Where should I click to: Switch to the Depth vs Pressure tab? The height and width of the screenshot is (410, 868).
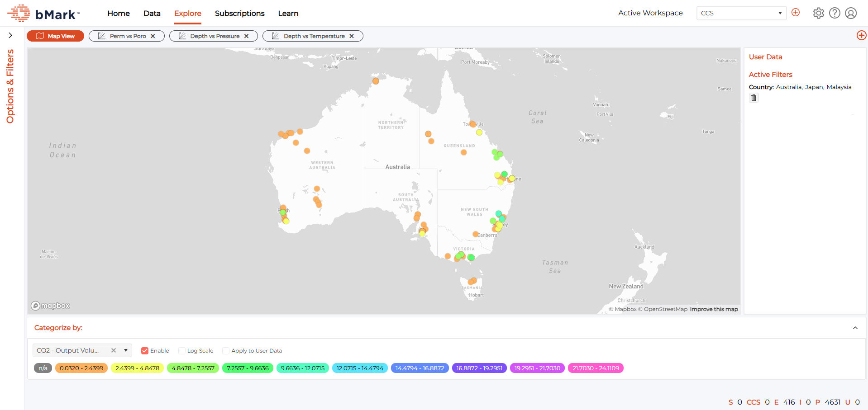(x=214, y=36)
